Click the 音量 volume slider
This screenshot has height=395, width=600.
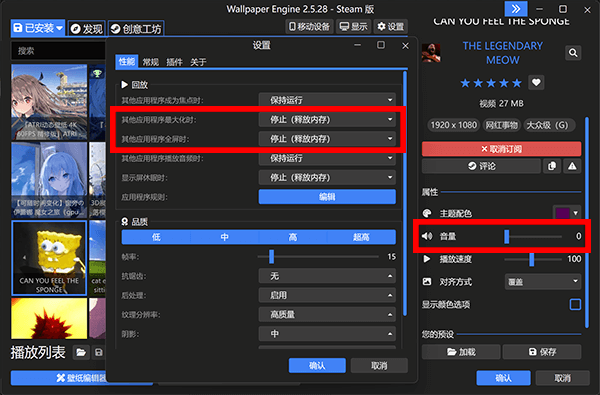pyautogui.click(x=533, y=237)
